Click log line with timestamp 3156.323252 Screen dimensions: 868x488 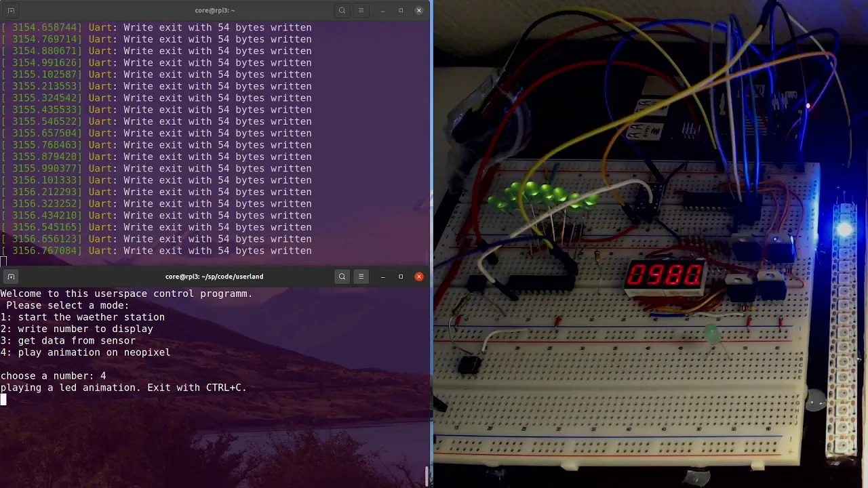157,204
